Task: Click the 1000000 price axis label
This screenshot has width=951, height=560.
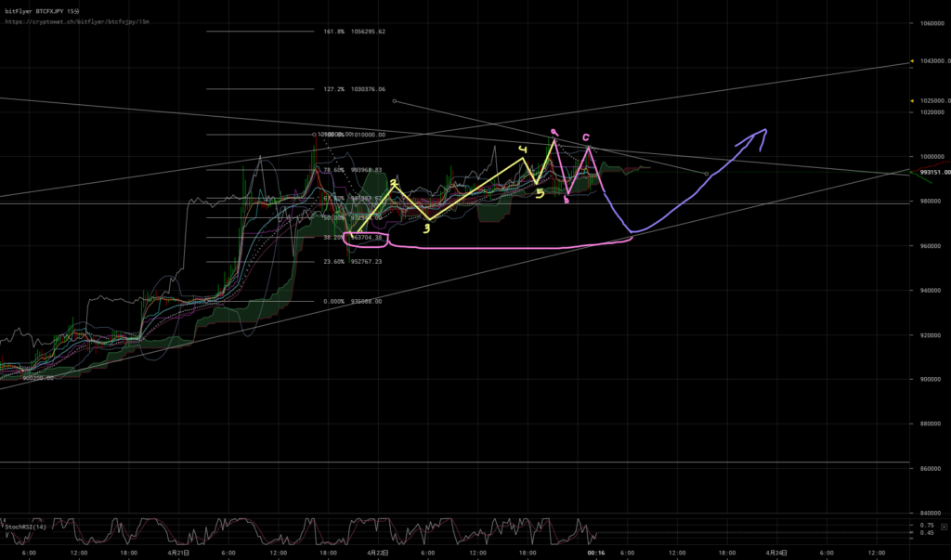Action: [932, 157]
